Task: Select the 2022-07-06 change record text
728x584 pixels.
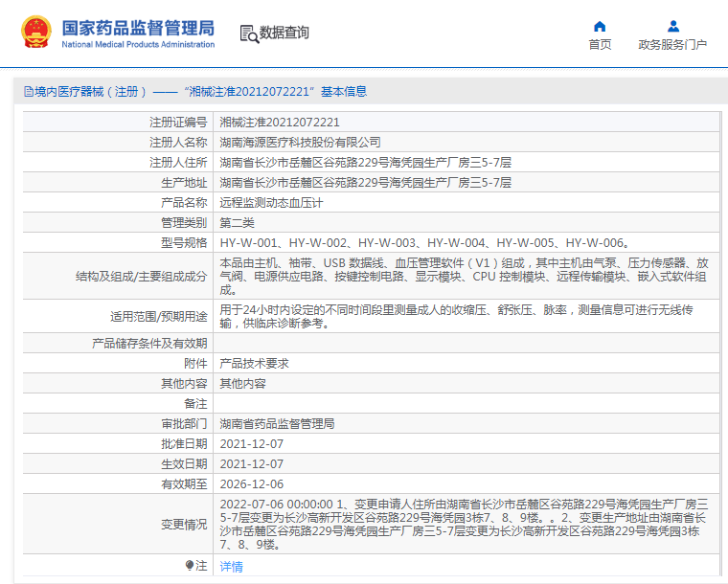Action: tap(465, 524)
